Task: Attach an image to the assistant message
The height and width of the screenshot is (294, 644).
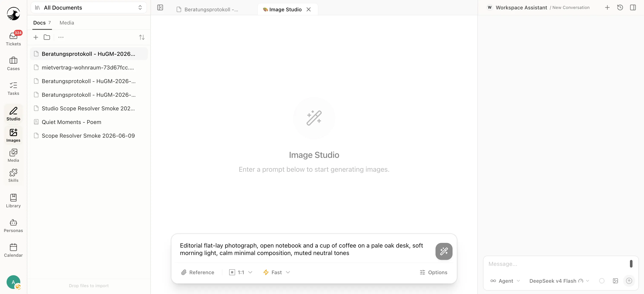Action: click(x=615, y=281)
